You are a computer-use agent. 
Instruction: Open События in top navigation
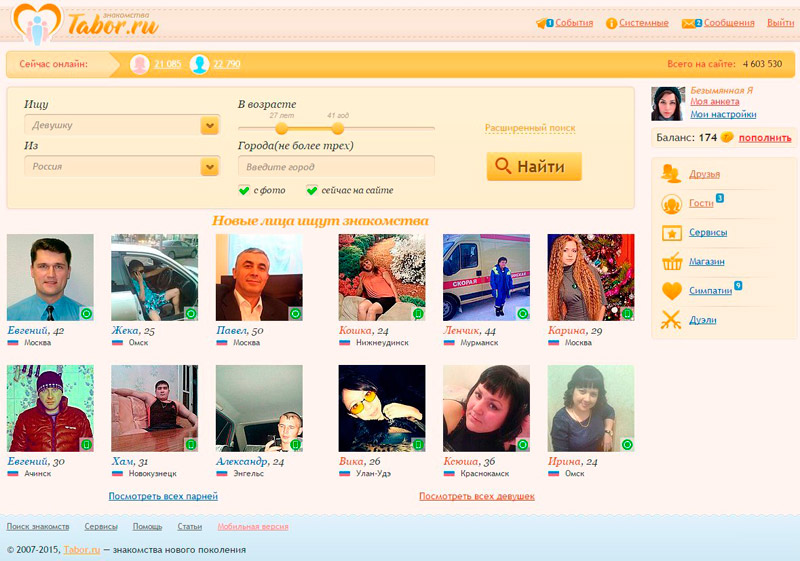[574, 23]
